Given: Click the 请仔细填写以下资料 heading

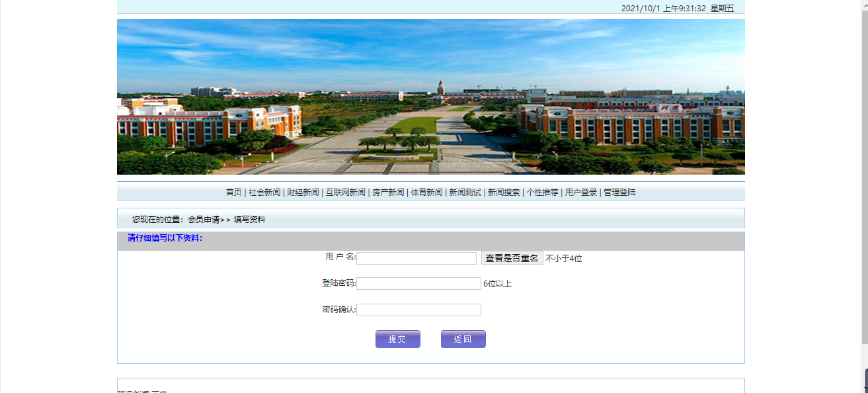Looking at the screenshot, I should coord(165,238).
